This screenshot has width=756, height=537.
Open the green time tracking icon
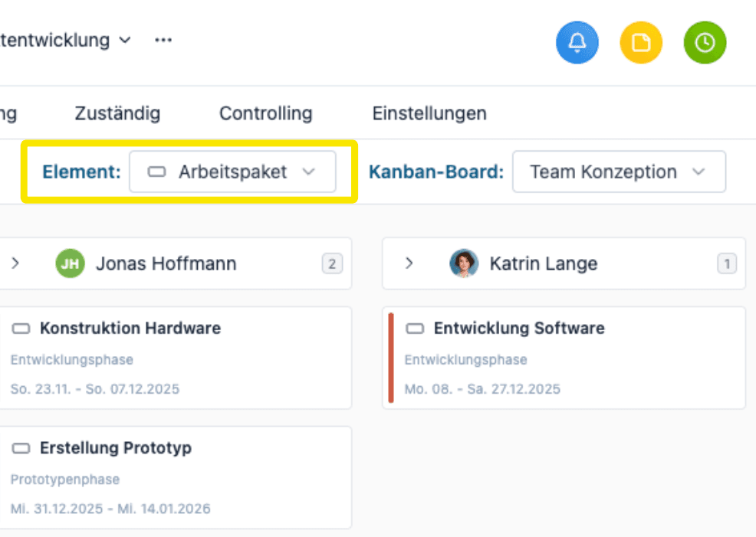[704, 42]
